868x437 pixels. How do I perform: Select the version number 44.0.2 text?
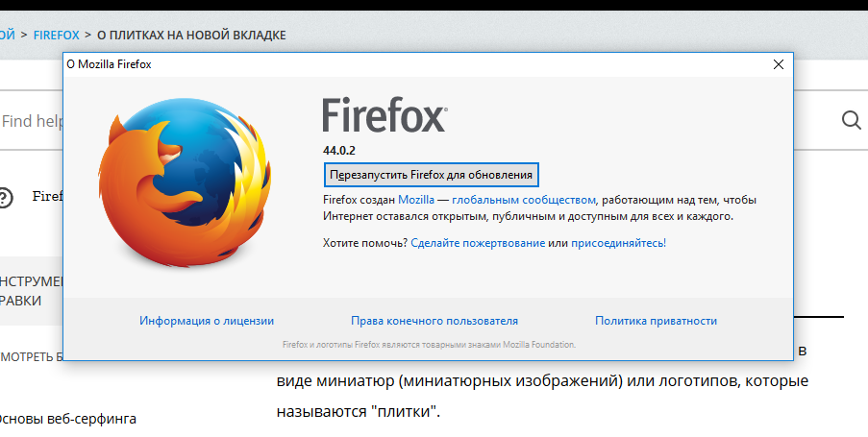pyautogui.click(x=338, y=151)
